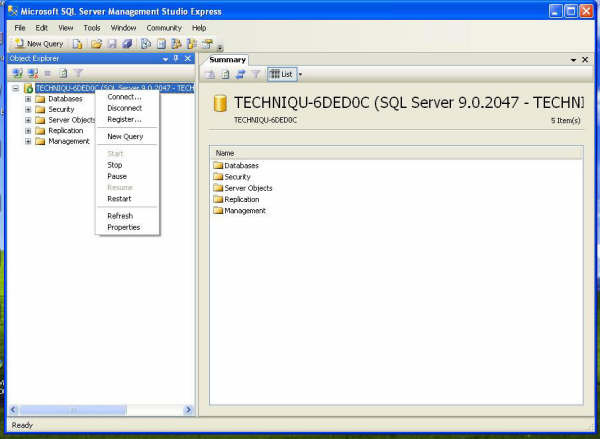Image resolution: width=600 pixels, height=439 pixels.
Task: Expand the Management tree node
Action: point(28,141)
